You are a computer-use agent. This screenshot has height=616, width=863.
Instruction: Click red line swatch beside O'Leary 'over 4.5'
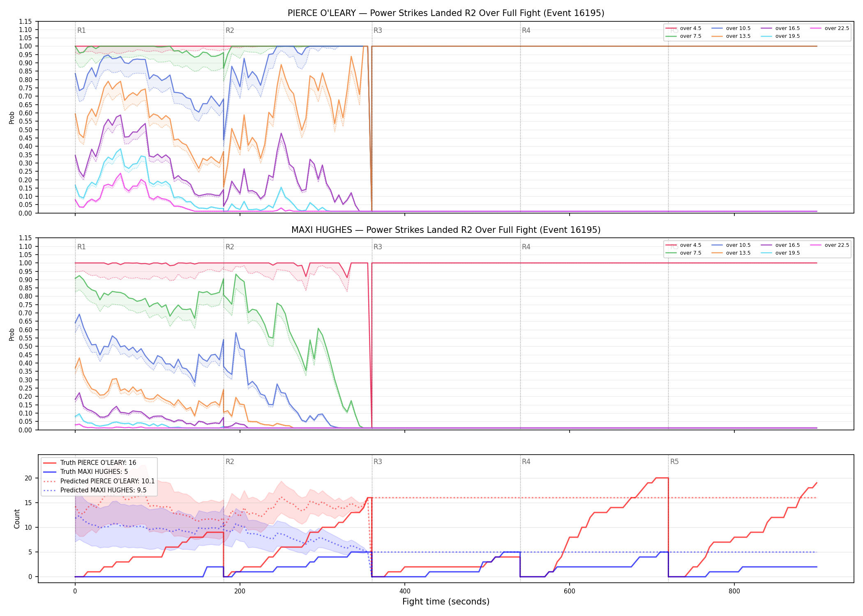point(671,28)
